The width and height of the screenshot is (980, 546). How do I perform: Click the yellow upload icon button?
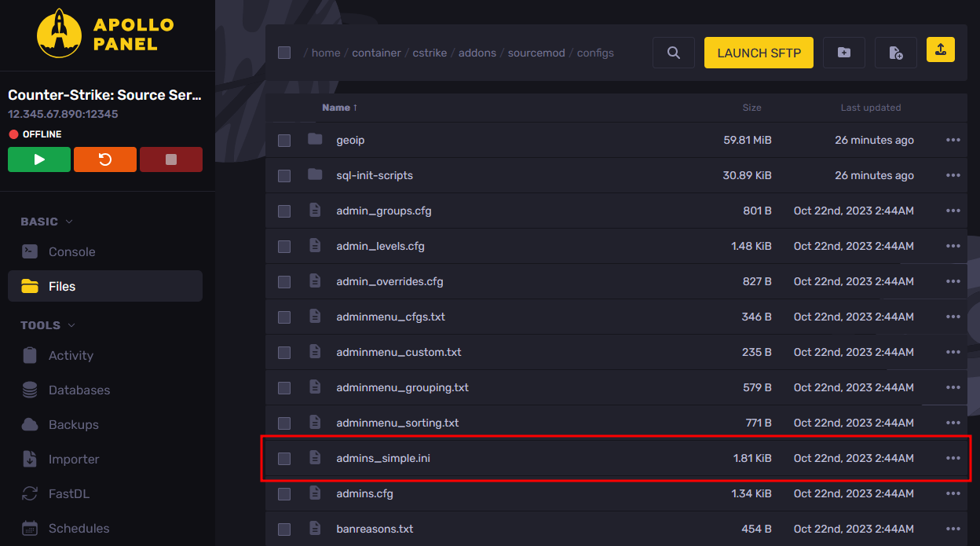941,49
